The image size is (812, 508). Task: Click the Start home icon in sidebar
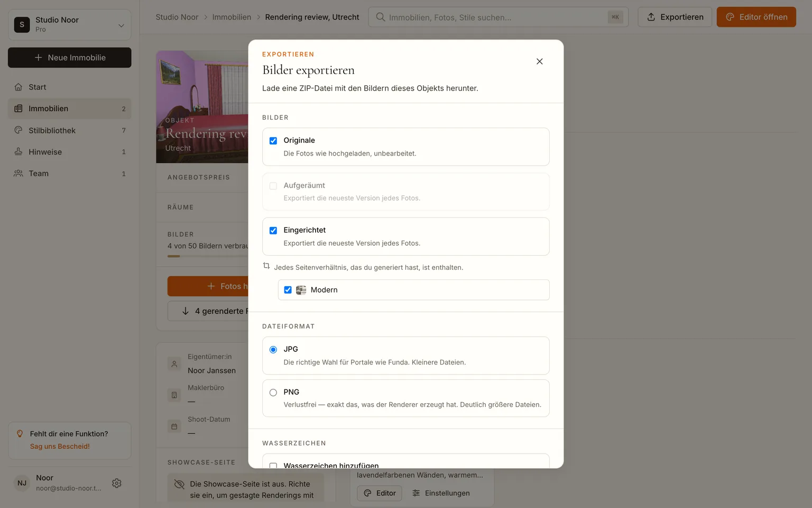point(19,87)
